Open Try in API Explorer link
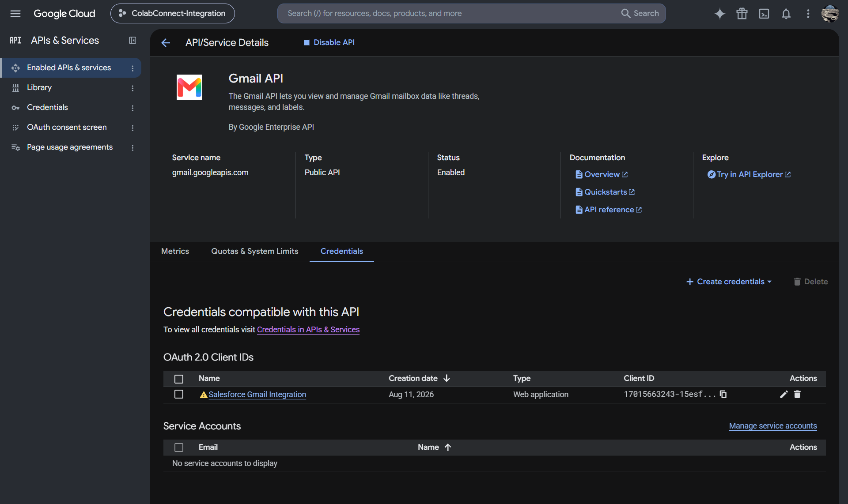Screen dimensions: 848x504 point(749,174)
